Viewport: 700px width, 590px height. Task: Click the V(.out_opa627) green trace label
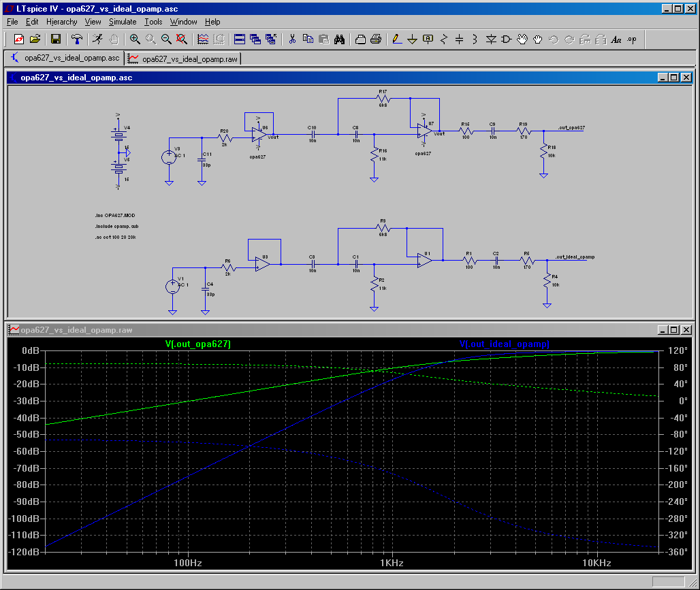tap(197, 344)
